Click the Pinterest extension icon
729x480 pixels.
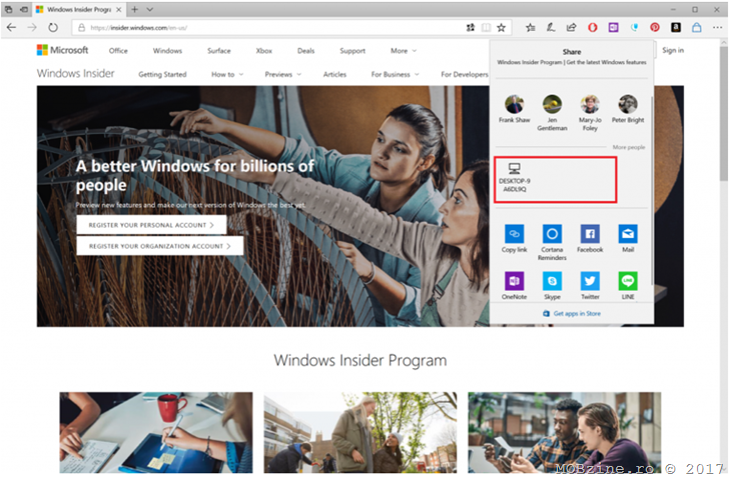tap(655, 27)
